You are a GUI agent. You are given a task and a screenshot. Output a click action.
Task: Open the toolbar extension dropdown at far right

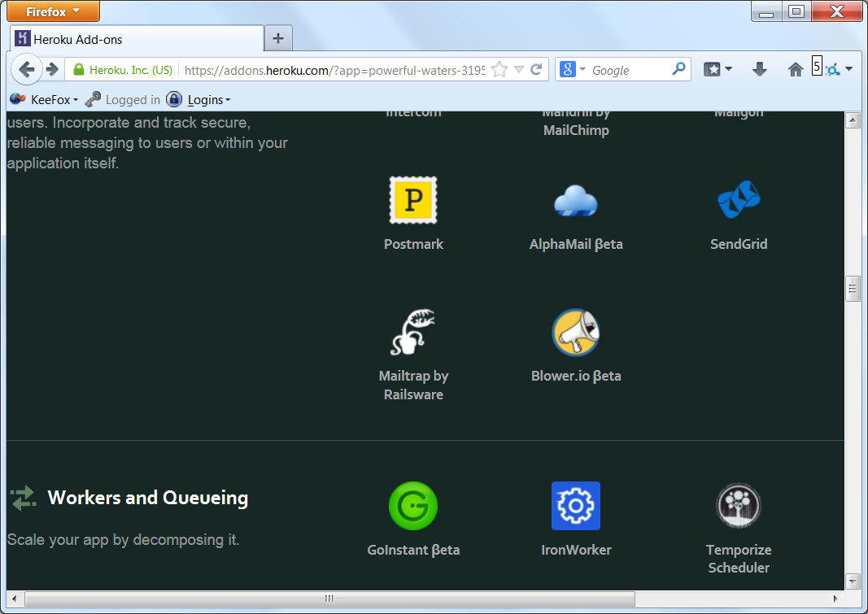[x=848, y=70]
